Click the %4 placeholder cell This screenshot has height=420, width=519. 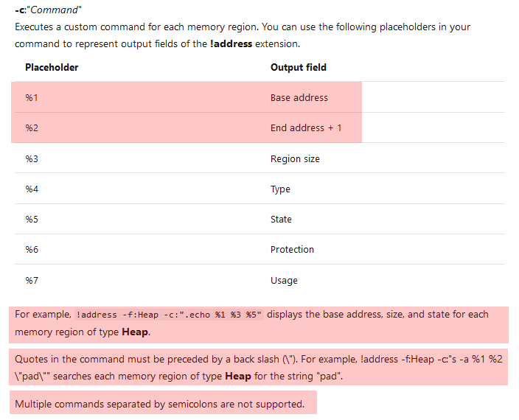click(32, 189)
